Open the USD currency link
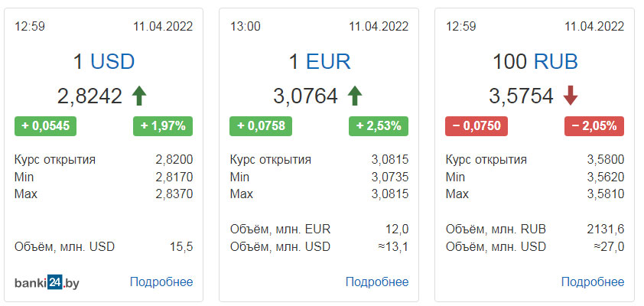Image resolution: width=644 pixels, height=306 pixels. pos(112,62)
